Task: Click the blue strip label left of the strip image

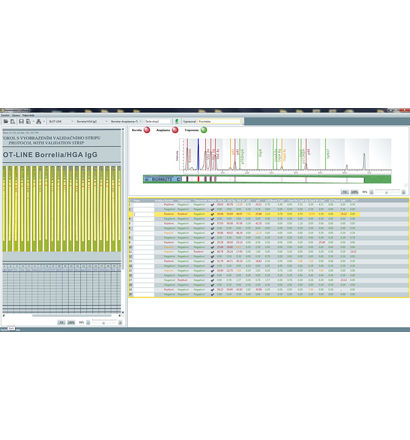Action: (x=162, y=179)
